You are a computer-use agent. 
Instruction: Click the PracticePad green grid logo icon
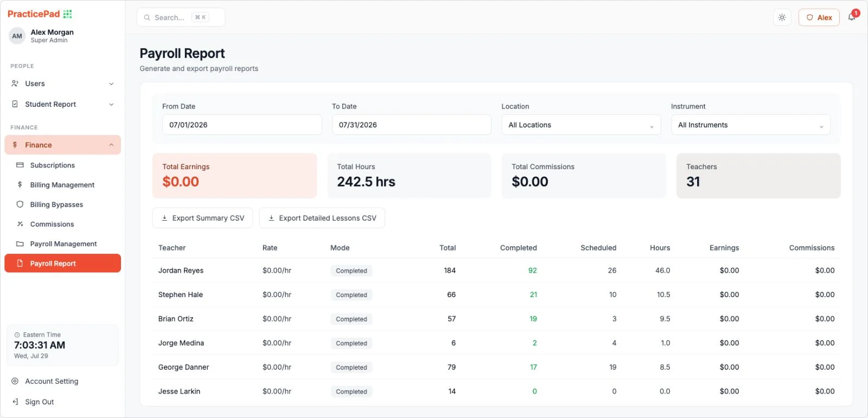(x=67, y=14)
